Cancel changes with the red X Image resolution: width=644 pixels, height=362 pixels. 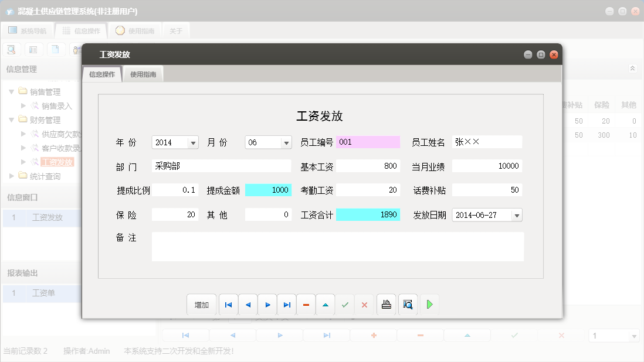[364, 304]
